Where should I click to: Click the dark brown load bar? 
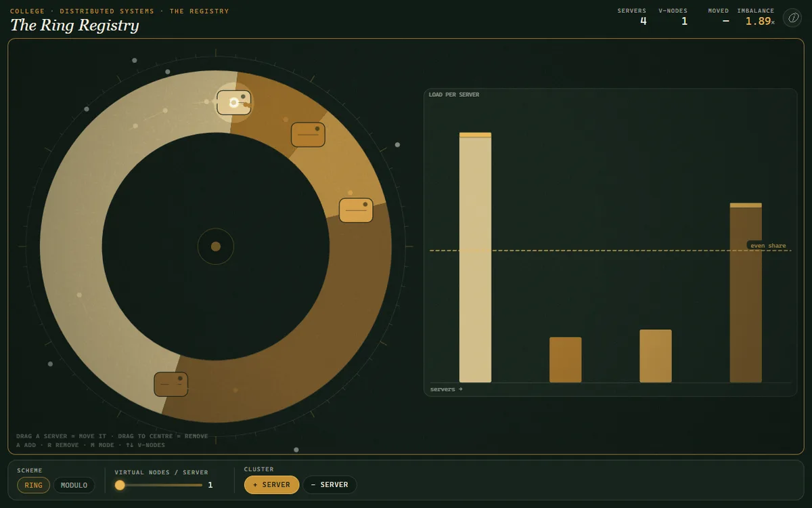pos(746,293)
